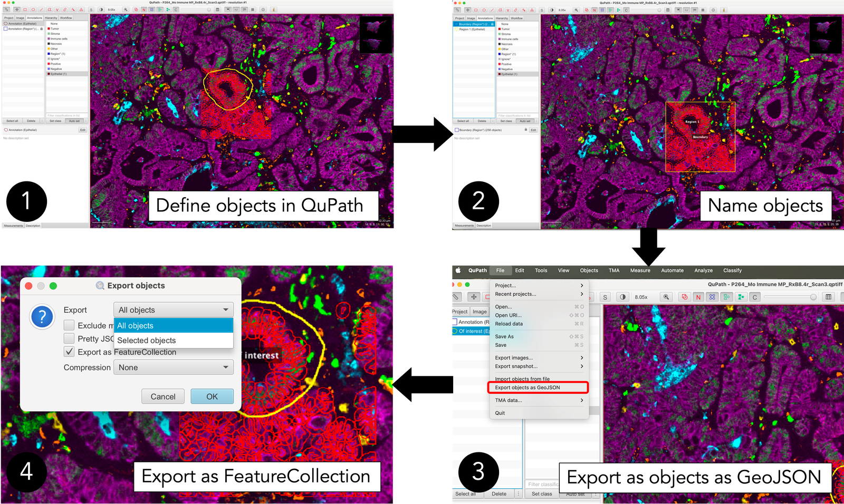Click the show TMA grid icon right of N in step 3
Viewport: 844px width, 504px height.
(712, 297)
